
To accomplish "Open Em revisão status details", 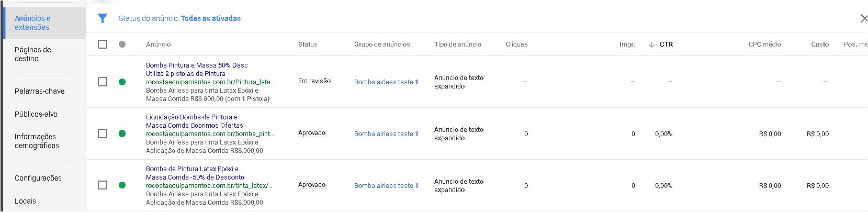I will [x=314, y=81].
